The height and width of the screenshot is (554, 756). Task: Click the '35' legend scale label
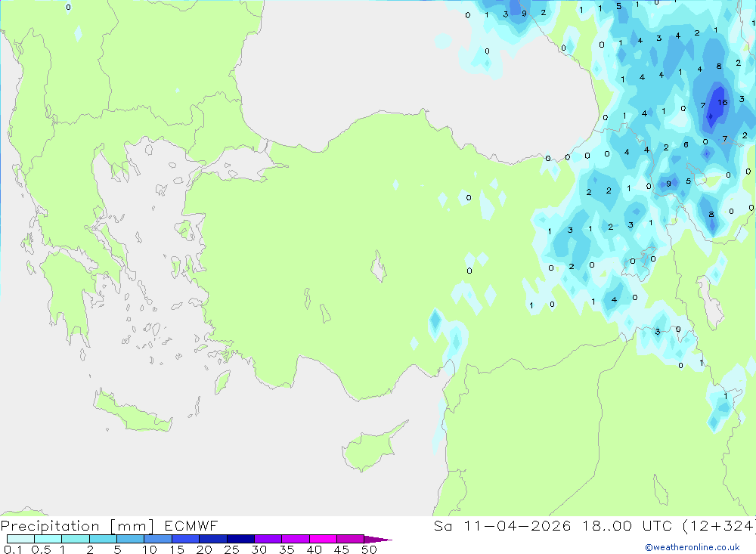click(287, 549)
